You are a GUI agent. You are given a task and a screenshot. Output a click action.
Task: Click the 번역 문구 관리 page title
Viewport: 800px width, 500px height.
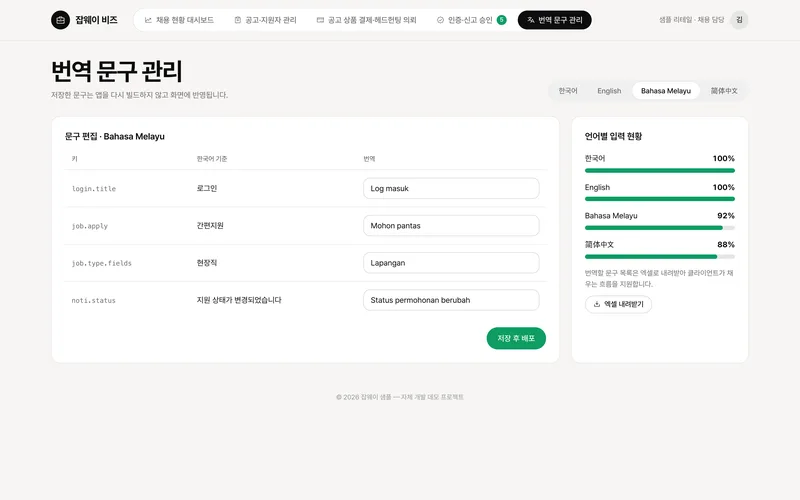tap(116, 71)
